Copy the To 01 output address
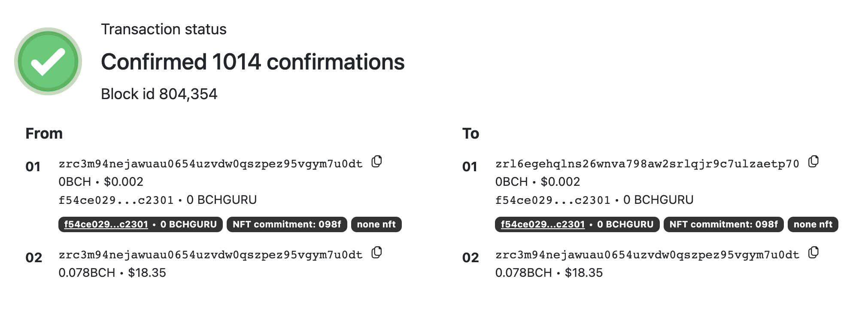The image size is (868, 321). click(813, 162)
